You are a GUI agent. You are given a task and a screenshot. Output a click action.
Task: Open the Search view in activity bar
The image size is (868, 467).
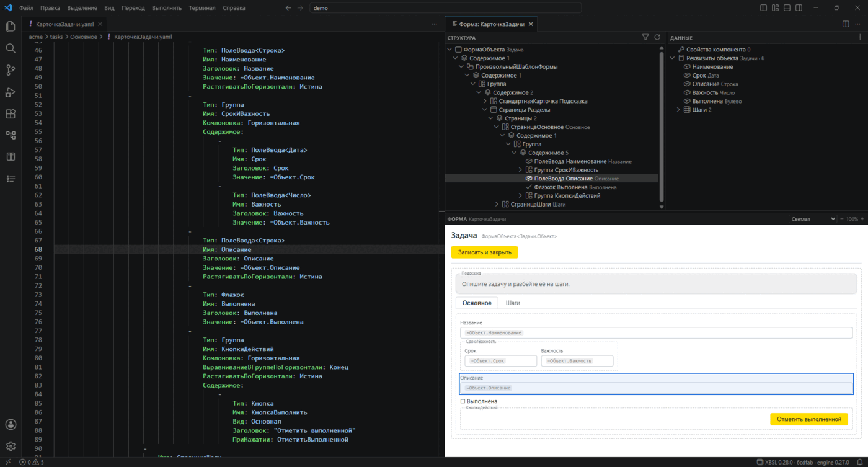tap(11, 48)
